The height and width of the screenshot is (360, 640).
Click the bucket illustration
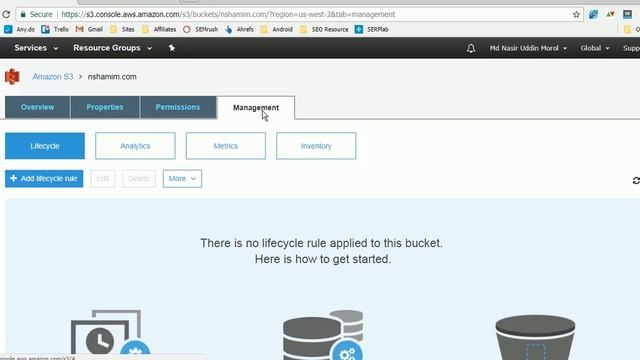(x=535, y=337)
